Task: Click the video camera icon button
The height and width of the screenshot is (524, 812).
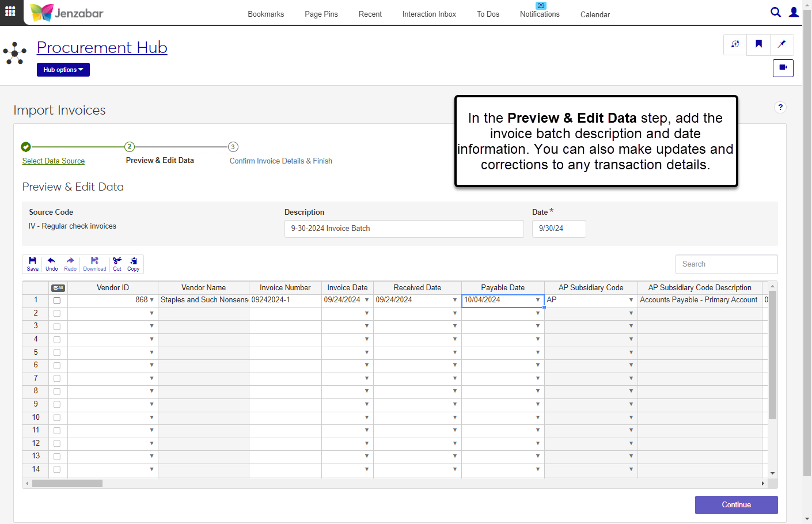Action: (783, 68)
